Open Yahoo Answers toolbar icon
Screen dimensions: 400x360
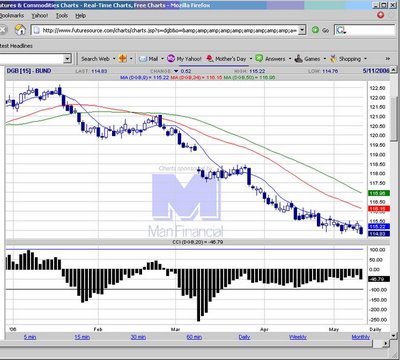tap(259, 59)
